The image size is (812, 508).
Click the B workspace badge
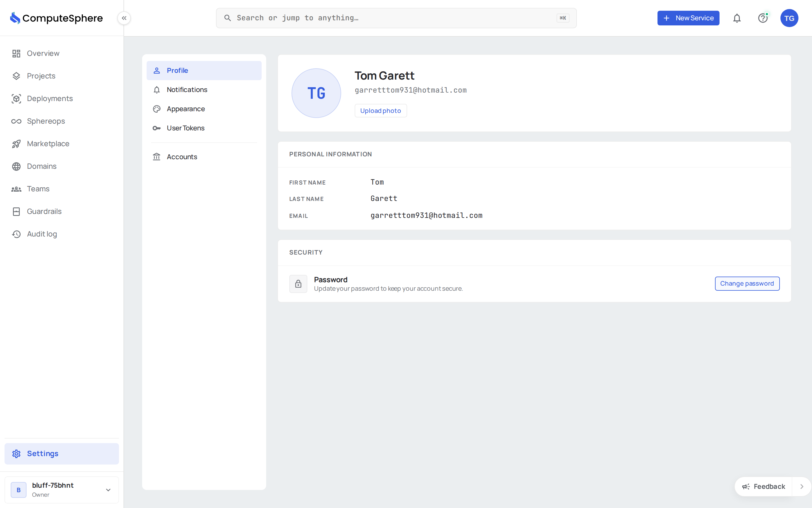[x=18, y=490]
